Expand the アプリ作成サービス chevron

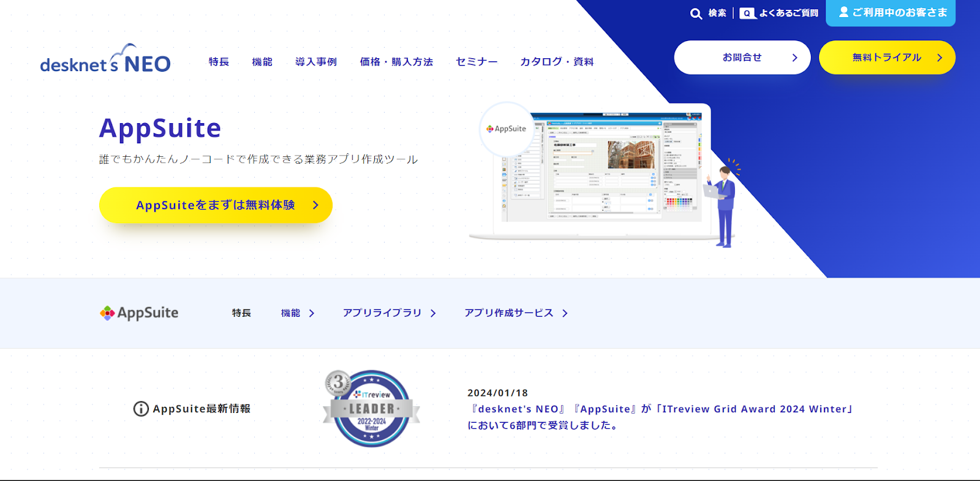tap(565, 313)
